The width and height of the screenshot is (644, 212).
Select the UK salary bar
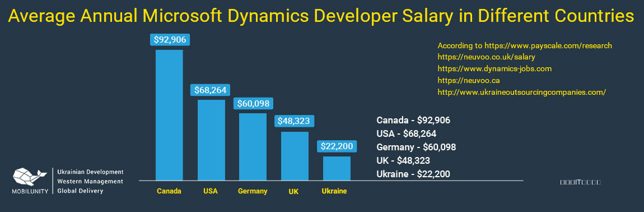point(295,156)
